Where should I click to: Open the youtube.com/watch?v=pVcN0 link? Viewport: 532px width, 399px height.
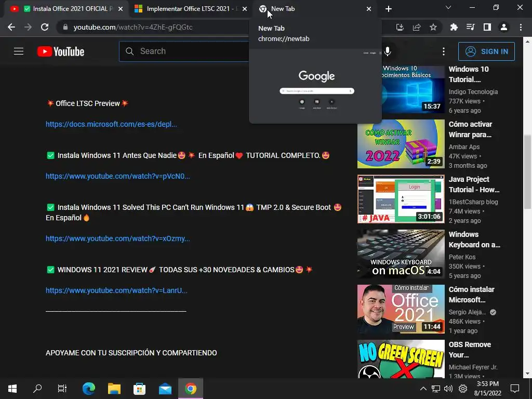point(118,176)
